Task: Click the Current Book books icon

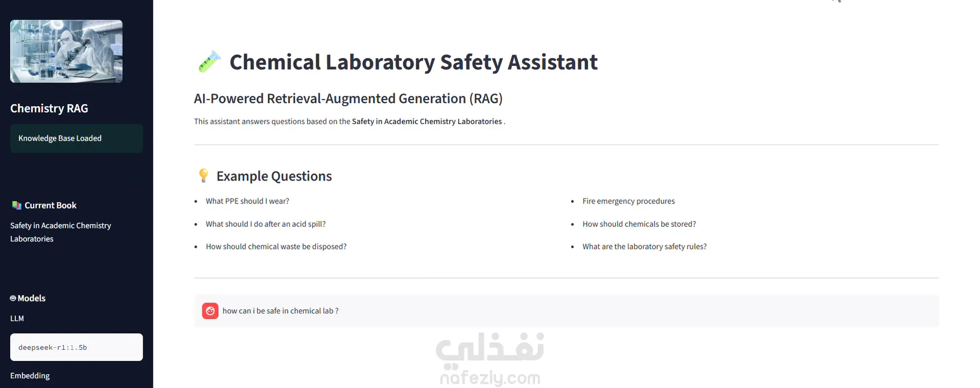Action: [x=16, y=205]
